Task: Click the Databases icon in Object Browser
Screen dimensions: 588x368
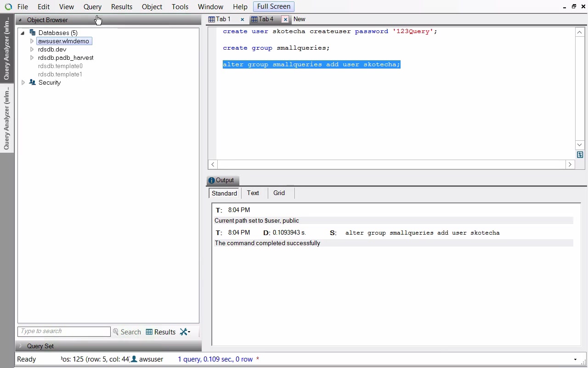Action: [x=33, y=33]
